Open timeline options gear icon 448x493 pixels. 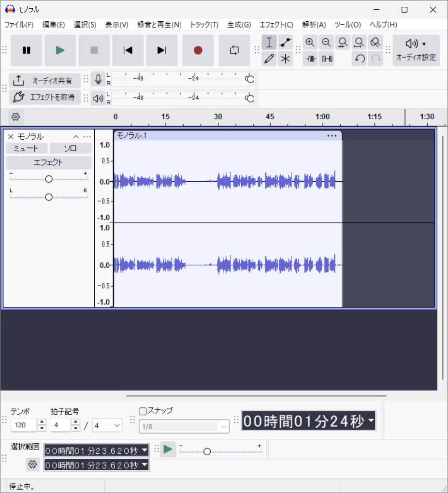(15, 117)
